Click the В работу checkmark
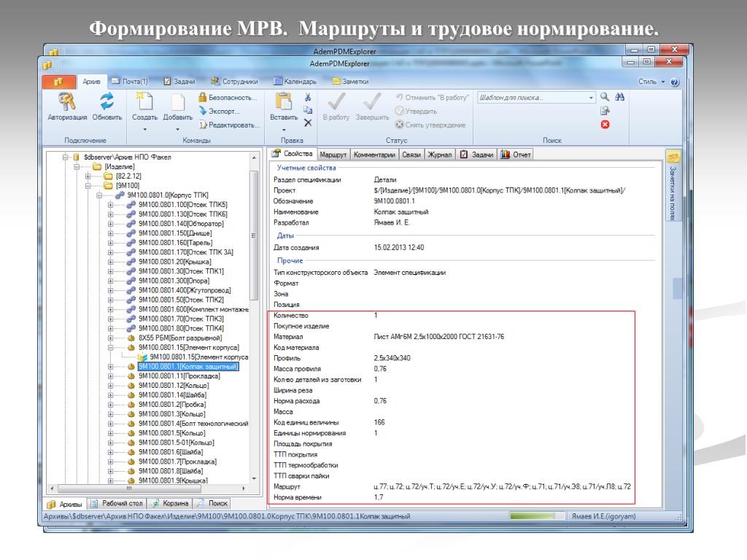 click(x=336, y=101)
